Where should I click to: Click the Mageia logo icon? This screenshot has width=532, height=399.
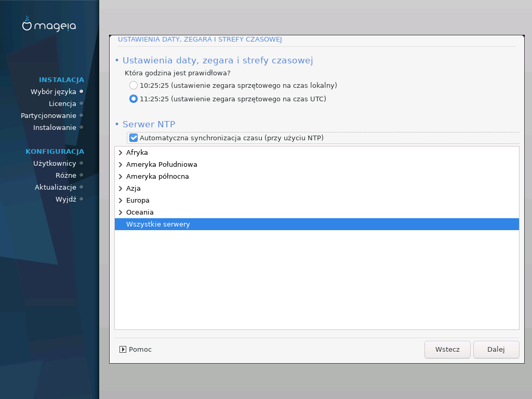point(27,24)
